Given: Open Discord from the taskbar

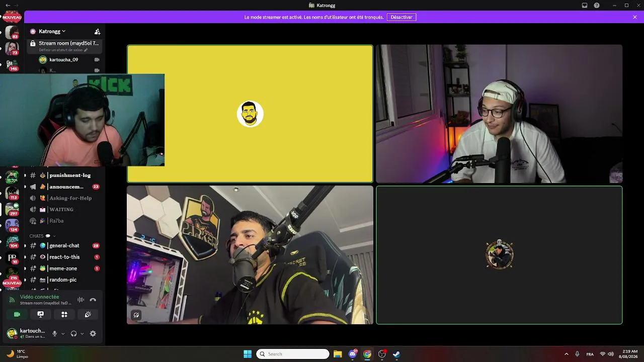Looking at the screenshot, I should [353, 354].
